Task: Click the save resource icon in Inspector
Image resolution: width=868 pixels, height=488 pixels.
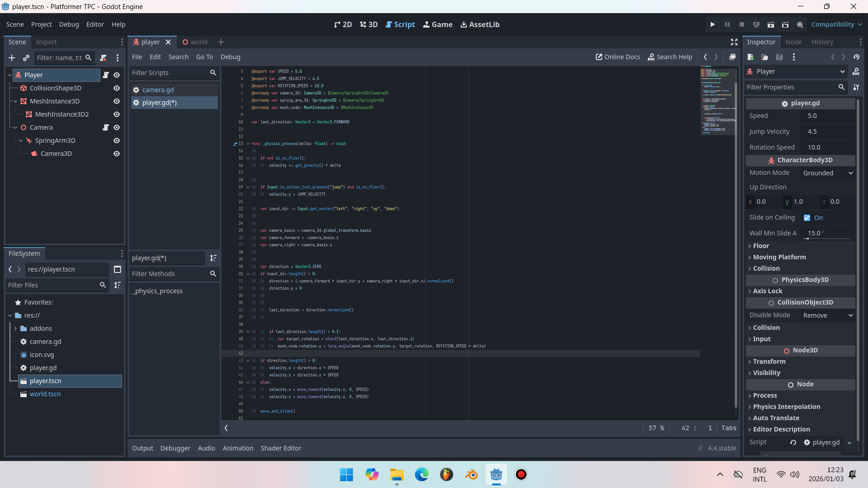Action: pos(779,57)
